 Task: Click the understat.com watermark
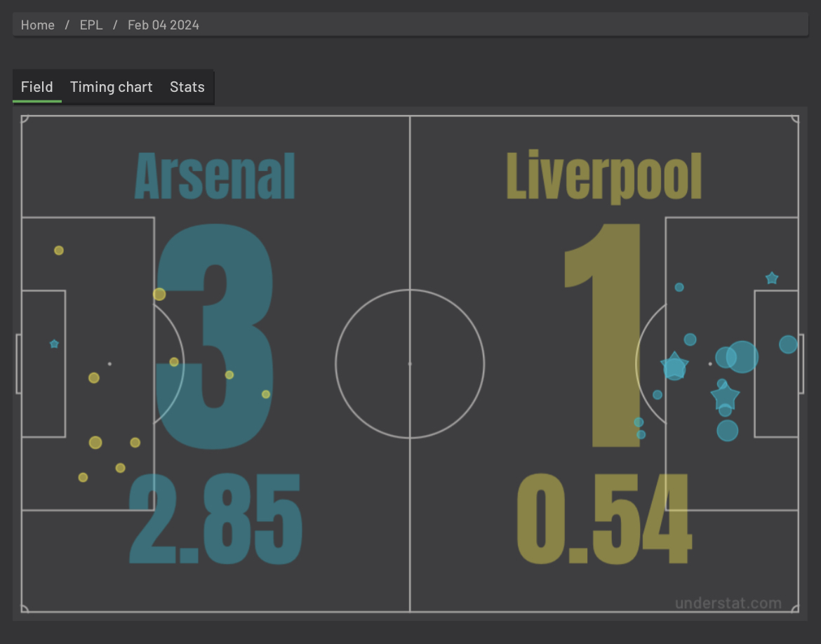(728, 603)
